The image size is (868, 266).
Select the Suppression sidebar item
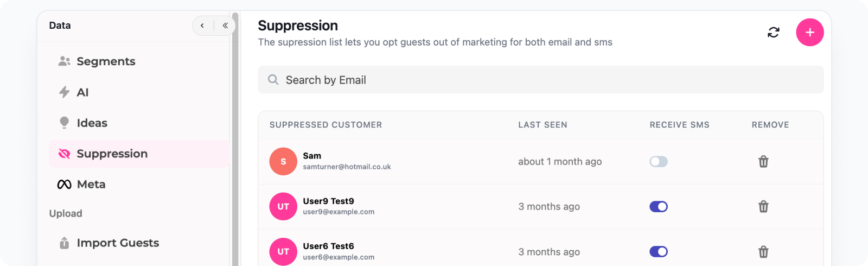(139, 154)
